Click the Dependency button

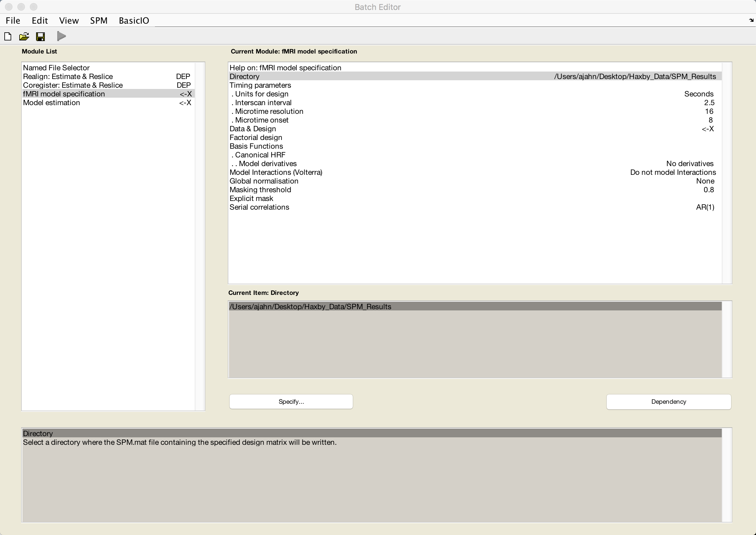click(668, 402)
